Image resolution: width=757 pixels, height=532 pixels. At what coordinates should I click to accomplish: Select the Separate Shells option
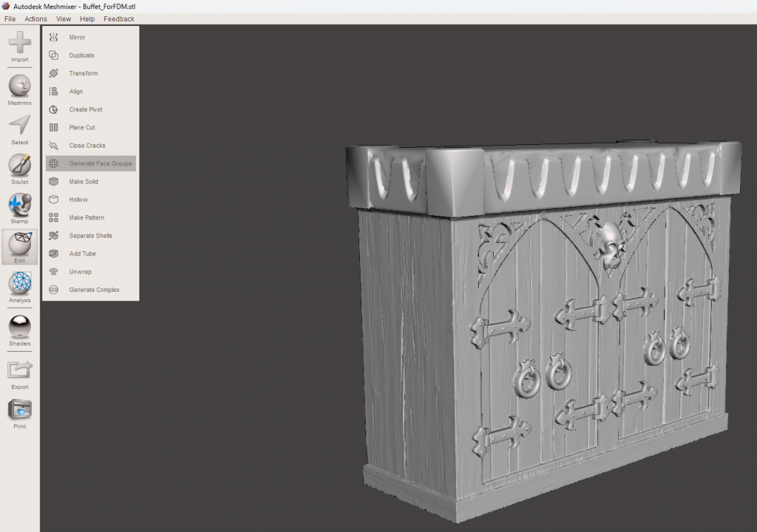90,236
